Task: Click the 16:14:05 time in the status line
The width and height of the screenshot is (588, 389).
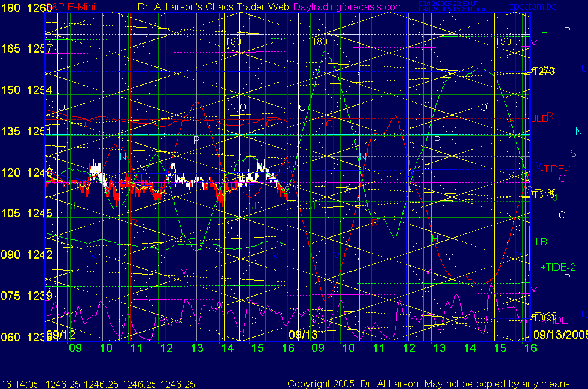Action: pyautogui.click(x=20, y=384)
